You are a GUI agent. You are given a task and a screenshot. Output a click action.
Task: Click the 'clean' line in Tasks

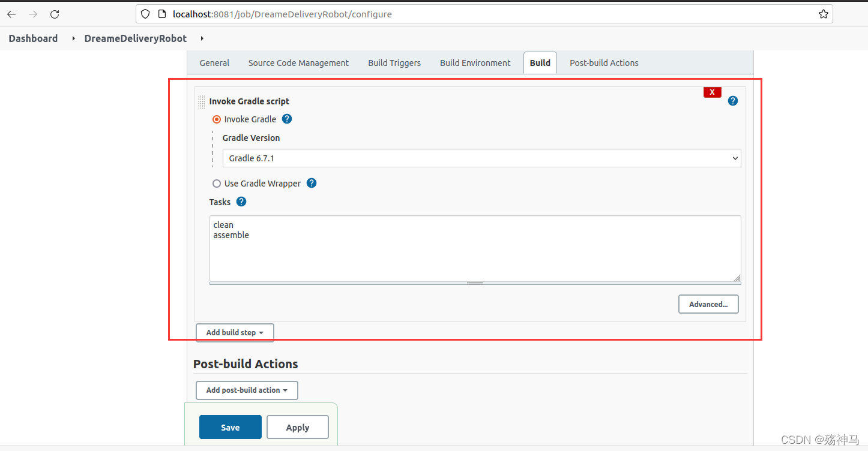[223, 225]
